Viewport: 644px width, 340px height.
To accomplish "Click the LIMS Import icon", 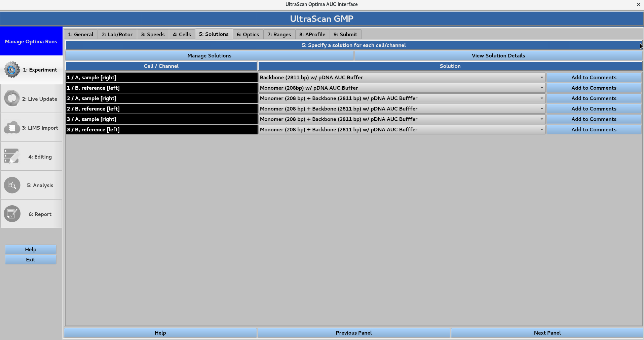I will (12, 128).
